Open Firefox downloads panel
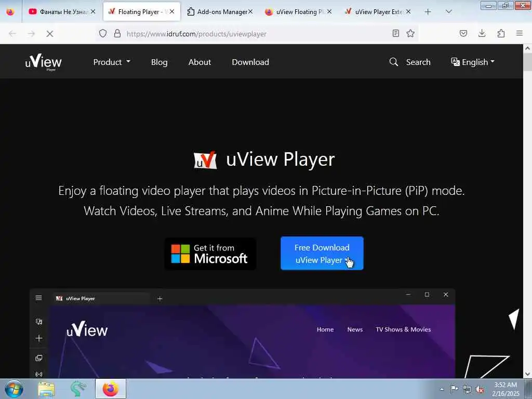The width and height of the screenshot is (532, 399). [x=482, y=33]
